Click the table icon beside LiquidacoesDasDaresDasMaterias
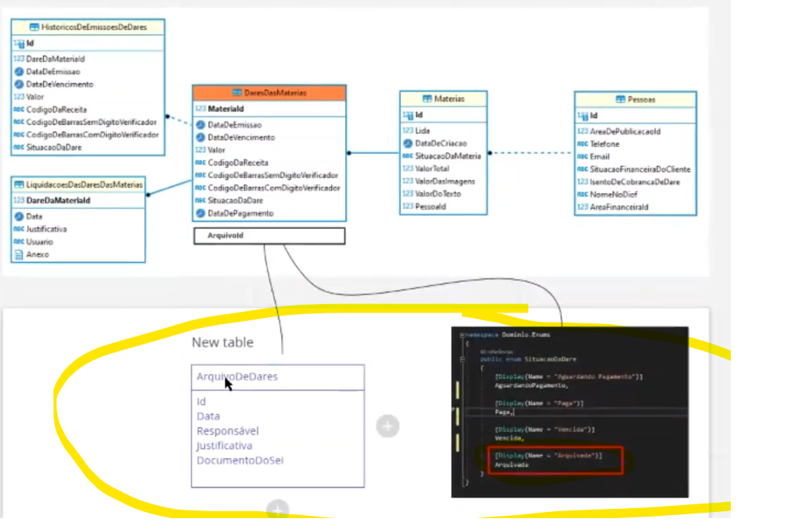This screenshot has width=797, height=532. click(x=18, y=185)
